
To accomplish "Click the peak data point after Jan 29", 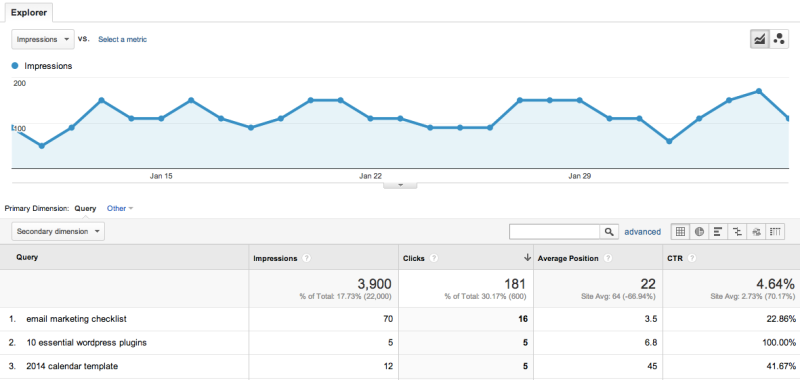I will (x=759, y=91).
